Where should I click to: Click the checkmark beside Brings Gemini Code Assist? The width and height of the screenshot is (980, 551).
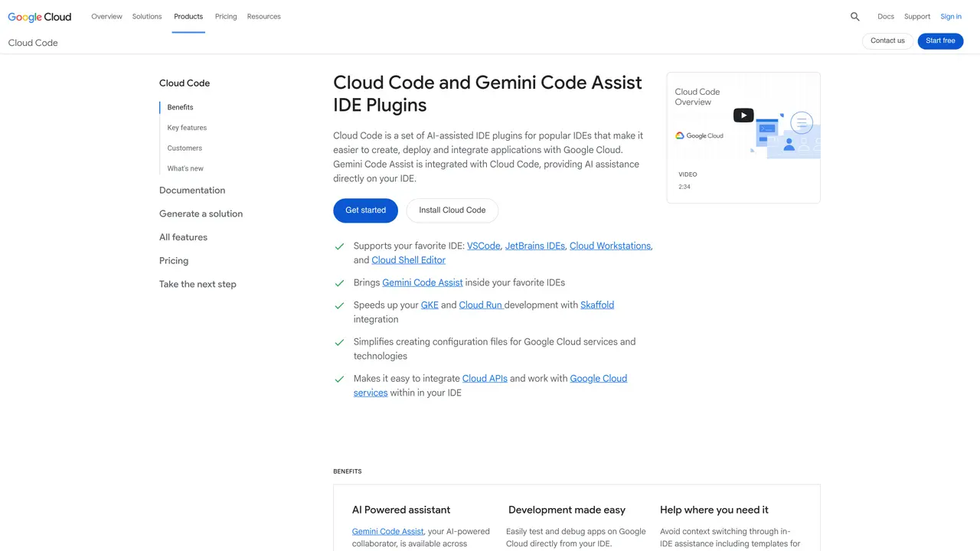click(339, 283)
